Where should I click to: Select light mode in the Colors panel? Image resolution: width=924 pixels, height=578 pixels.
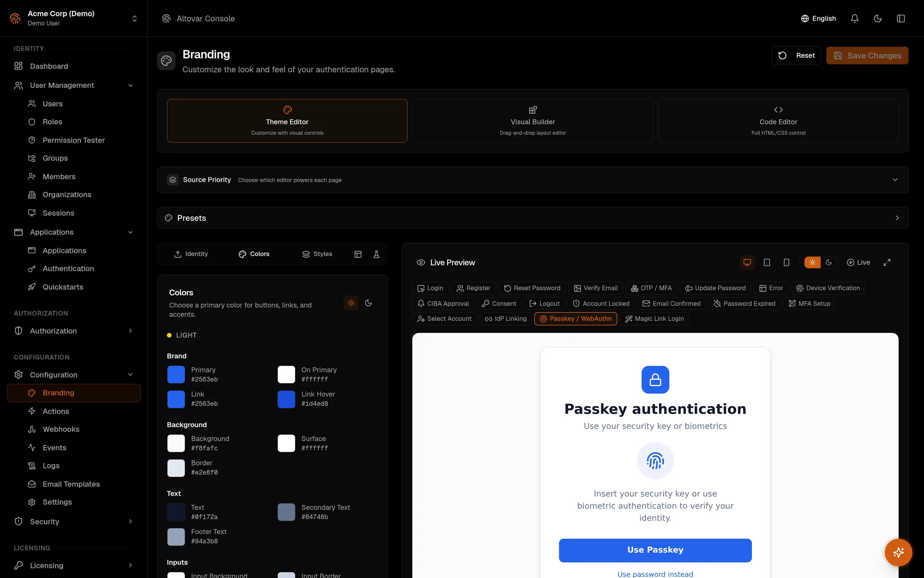click(351, 303)
